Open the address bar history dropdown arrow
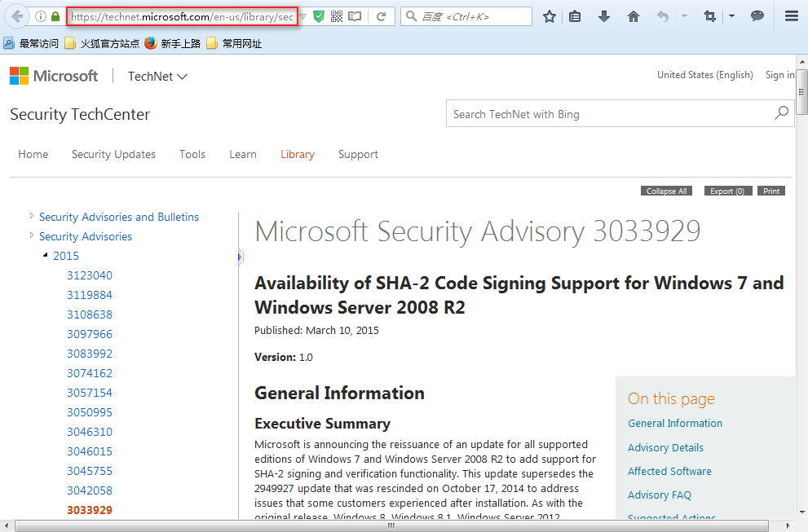Screen dimensions: 808x532 pyautogui.click(x=303, y=16)
